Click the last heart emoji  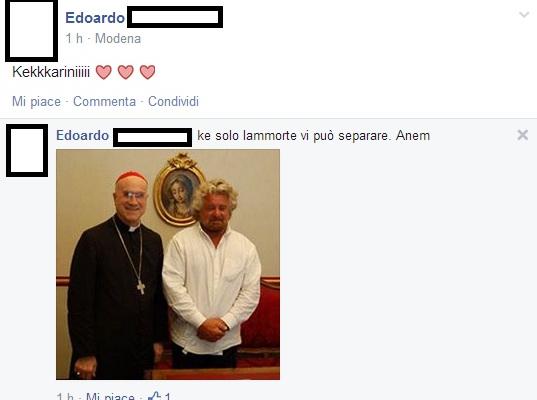coord(148,72)
